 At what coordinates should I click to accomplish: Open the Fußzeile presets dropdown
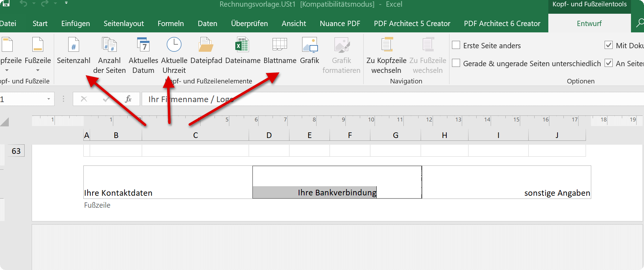click(38, 55)
